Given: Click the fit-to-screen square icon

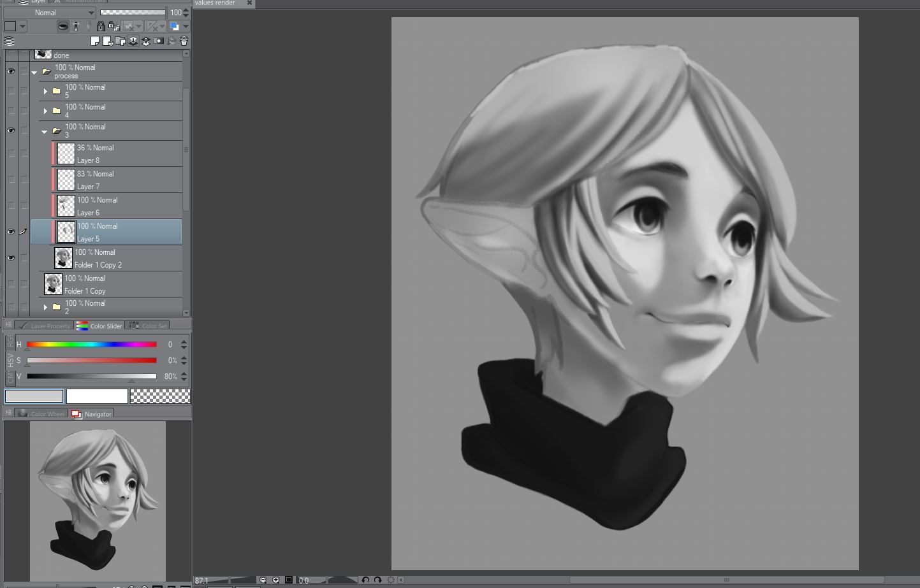Looking at the screenshot, I should point(289,580).
